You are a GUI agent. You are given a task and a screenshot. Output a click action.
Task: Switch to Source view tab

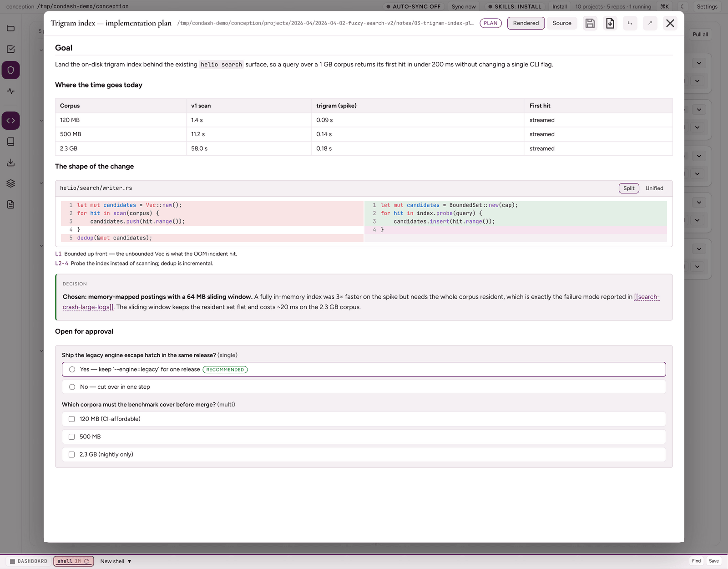tap(562, 23)
